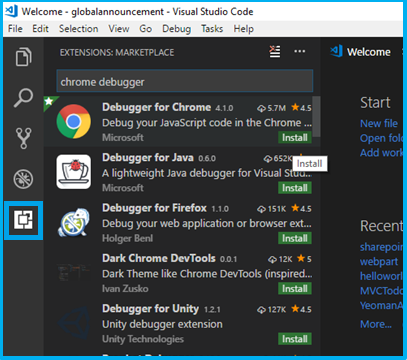Click the 5.7M download count

[271, 108]
